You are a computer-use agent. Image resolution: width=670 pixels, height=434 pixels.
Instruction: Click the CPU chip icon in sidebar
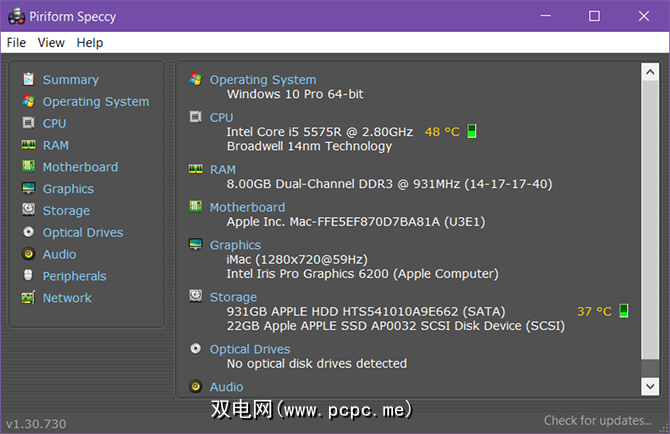click(28, 123)
